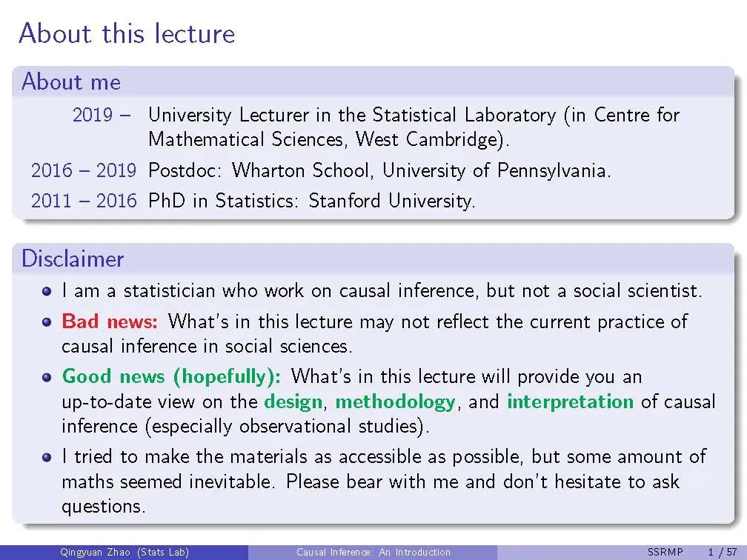747x560 pixels.
Task: Click the '2019 –' date entry
Action: point(102,116)
